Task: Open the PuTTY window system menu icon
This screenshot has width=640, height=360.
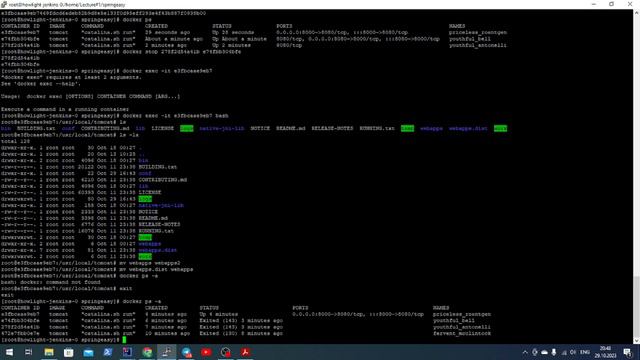Action: coord(4,4)
